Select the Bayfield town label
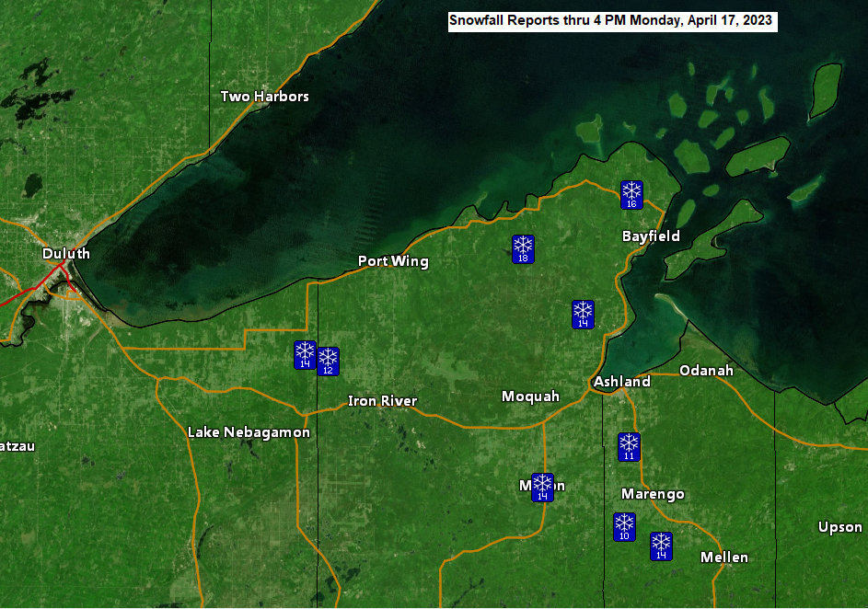 (x=651, y=236)
